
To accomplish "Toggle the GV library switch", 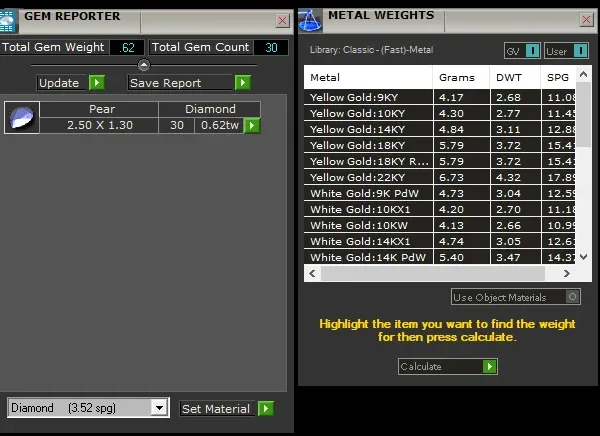I will click(533, 51).
